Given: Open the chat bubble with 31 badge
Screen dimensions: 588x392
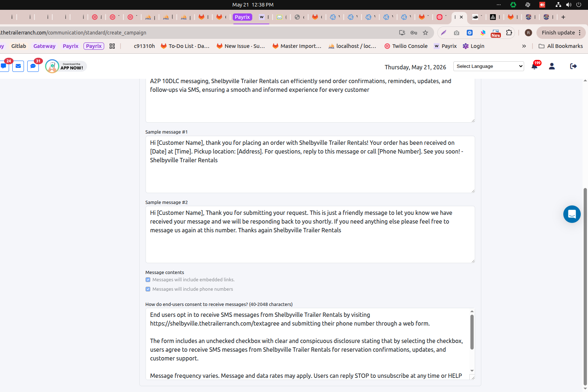Looking at the screenshot, I should (x=33, y=66).
